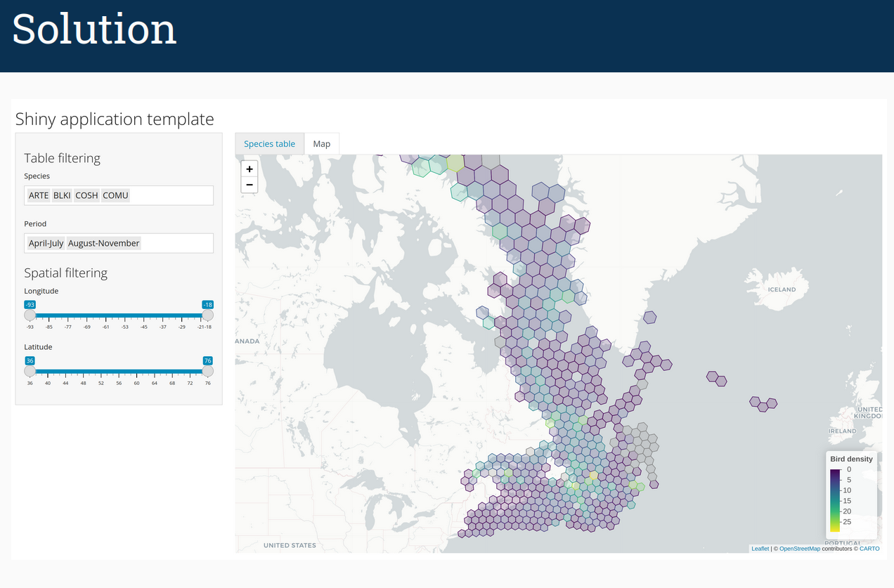Select the COSH species tag

click(86, 195)
